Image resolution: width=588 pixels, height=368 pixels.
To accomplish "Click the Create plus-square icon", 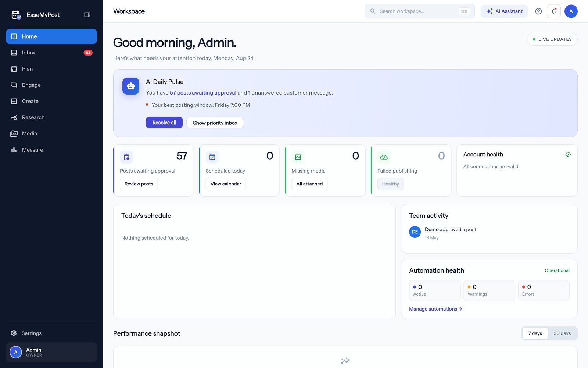I will pyautogui.click(x=14, y=101).
